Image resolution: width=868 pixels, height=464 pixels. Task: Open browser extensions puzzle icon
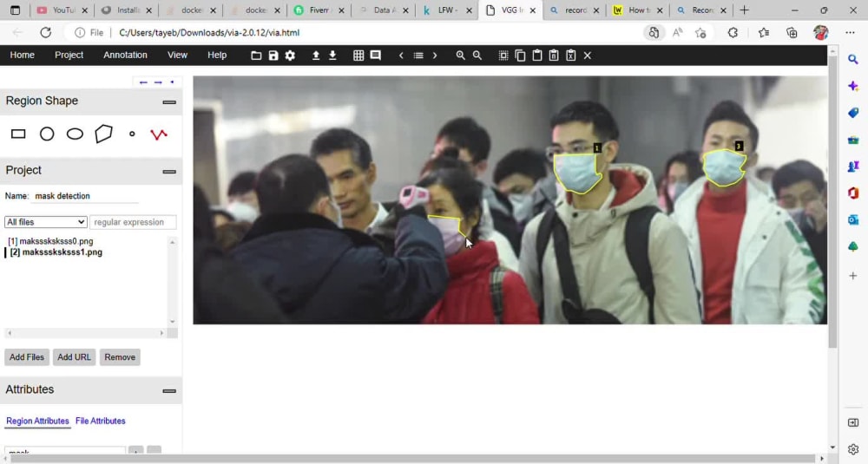(733, 33)
